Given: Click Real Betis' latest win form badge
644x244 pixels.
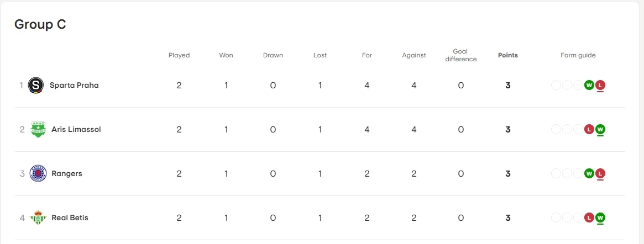Looking at the screenshot, I should click(x=600, y=218).
